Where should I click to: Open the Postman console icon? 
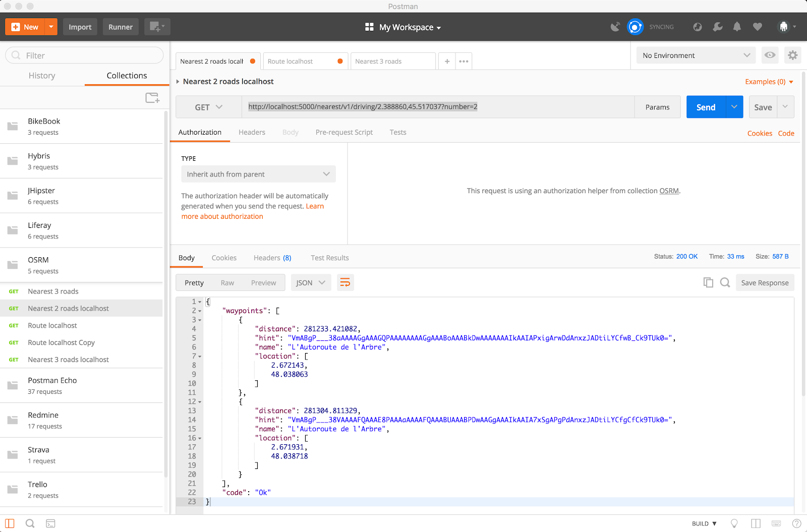point(50,523)
